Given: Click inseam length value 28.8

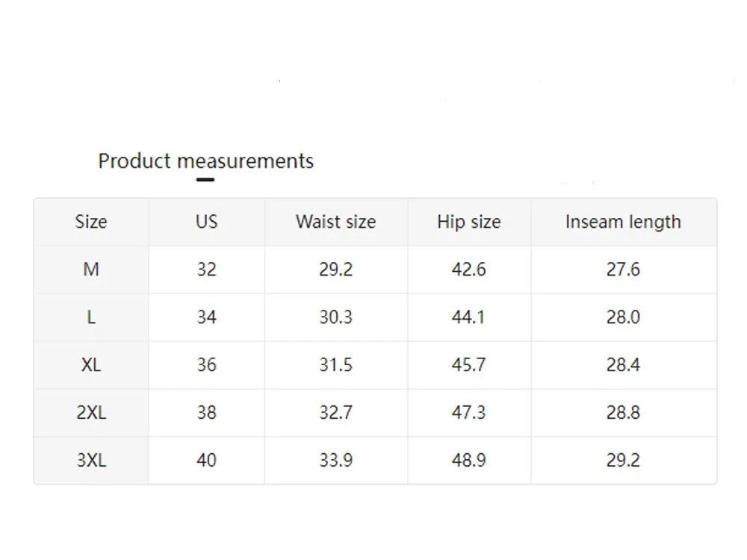Looking at the screenshot, I should [x=623, y=412].
